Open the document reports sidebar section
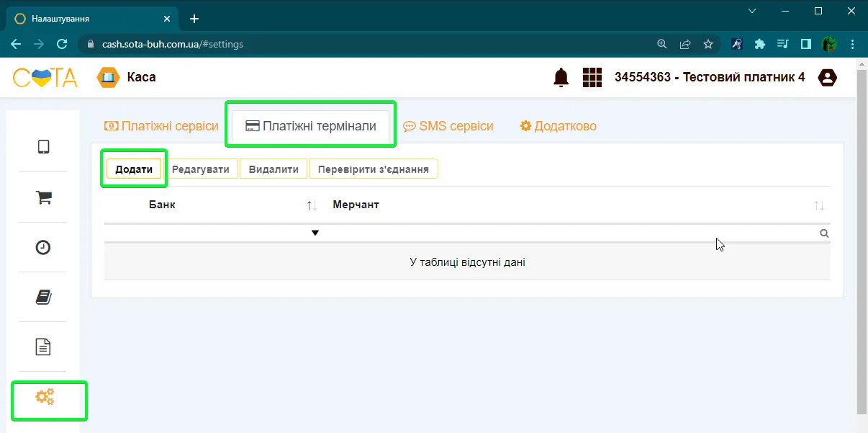The height and width of the screenshot is (433, 868). pos(43,347)
